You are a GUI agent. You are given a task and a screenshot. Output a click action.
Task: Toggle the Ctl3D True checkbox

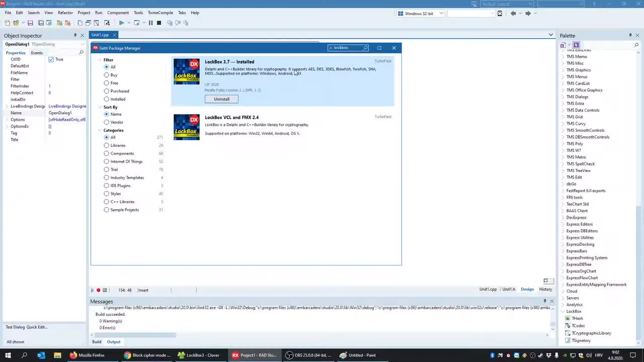pos(51,59)
